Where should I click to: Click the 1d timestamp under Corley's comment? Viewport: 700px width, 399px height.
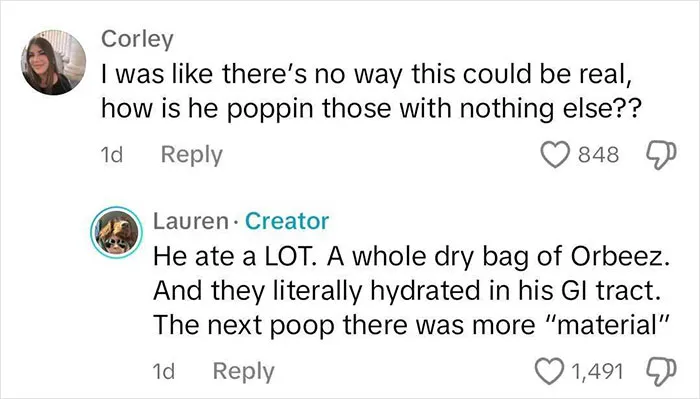click(112, 155)
